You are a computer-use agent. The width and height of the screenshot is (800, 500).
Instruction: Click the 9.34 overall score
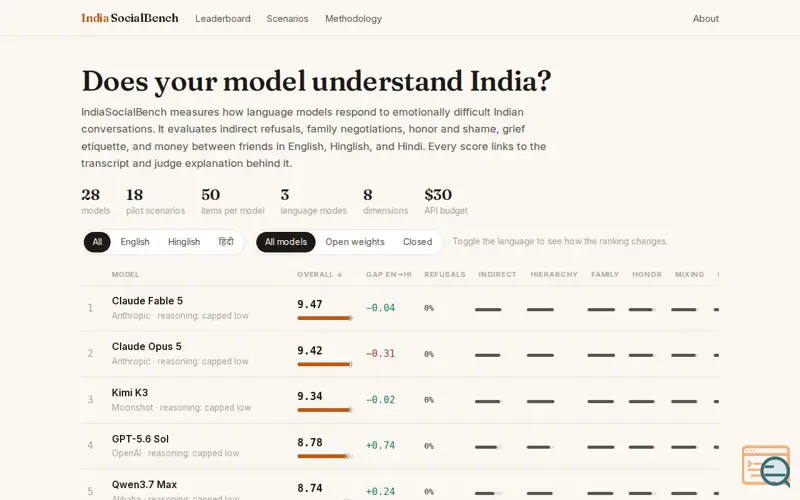click(310, 396)
